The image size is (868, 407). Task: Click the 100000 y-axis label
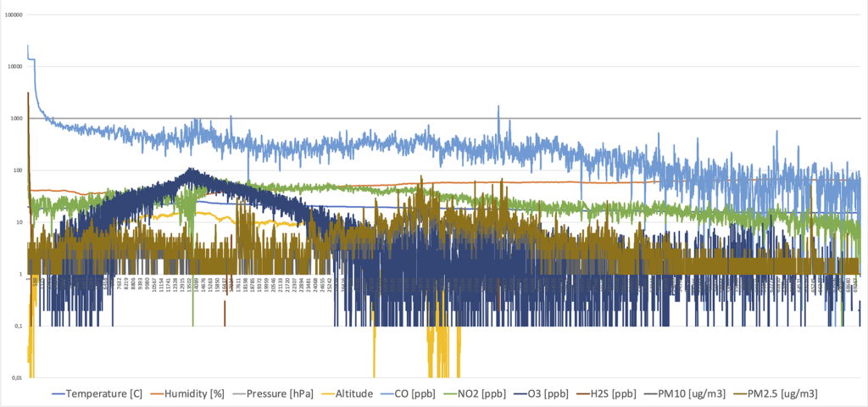click(x=14, y=15)
